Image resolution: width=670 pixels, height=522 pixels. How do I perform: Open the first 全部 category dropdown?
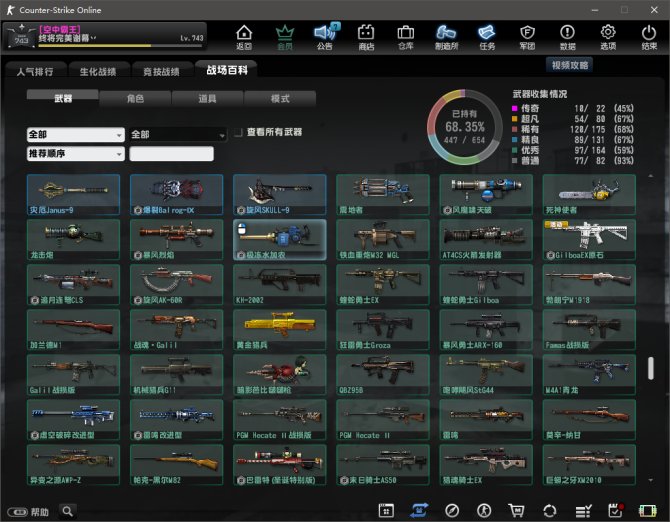tap(76, 135)
